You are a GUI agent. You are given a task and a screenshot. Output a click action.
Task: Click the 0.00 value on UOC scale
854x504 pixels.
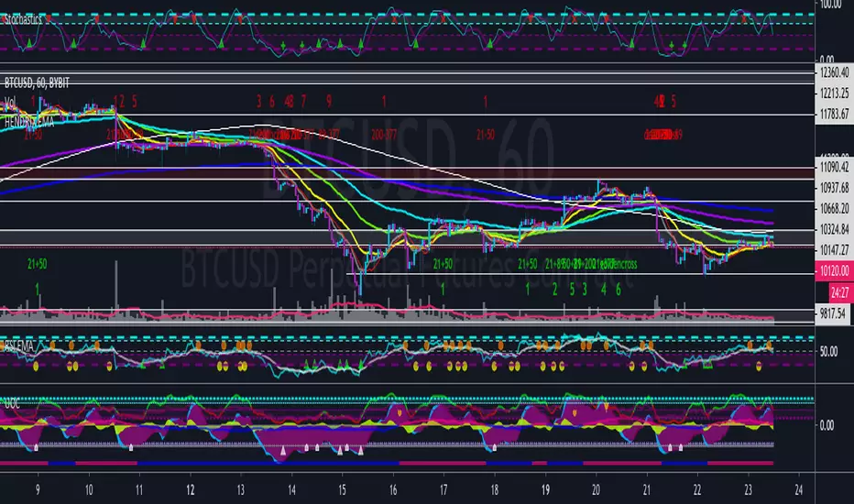[x=827, y=425]
